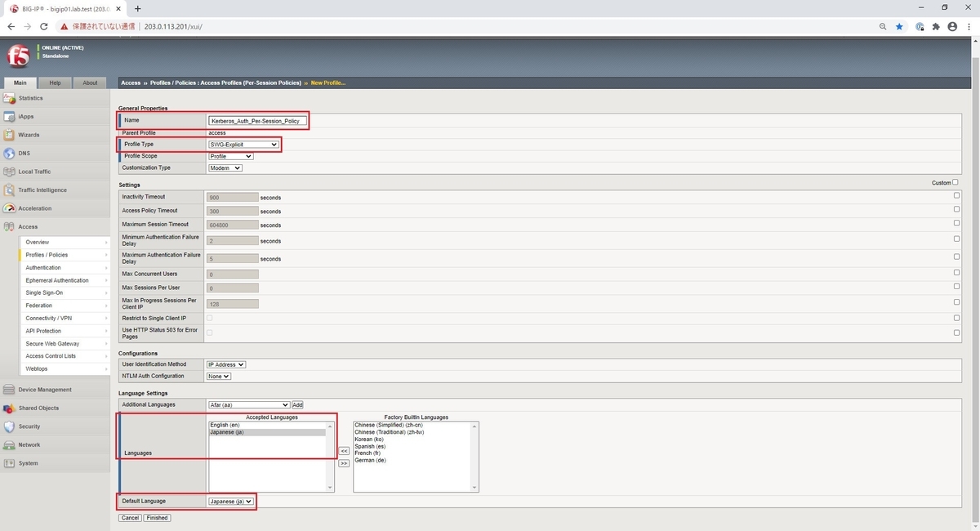Open Webtops menu item
The height and width of the screenshot is (531, 980).
coord(65,369)
